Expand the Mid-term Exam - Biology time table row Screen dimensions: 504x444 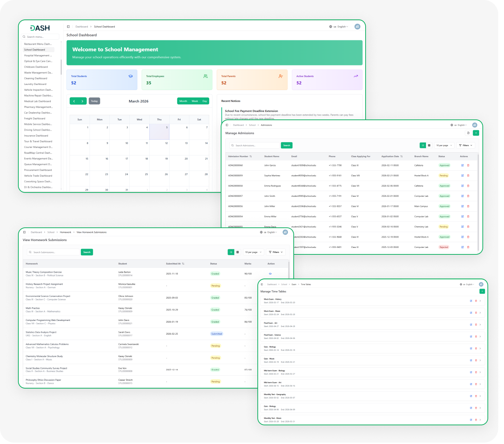pos(480,372)
